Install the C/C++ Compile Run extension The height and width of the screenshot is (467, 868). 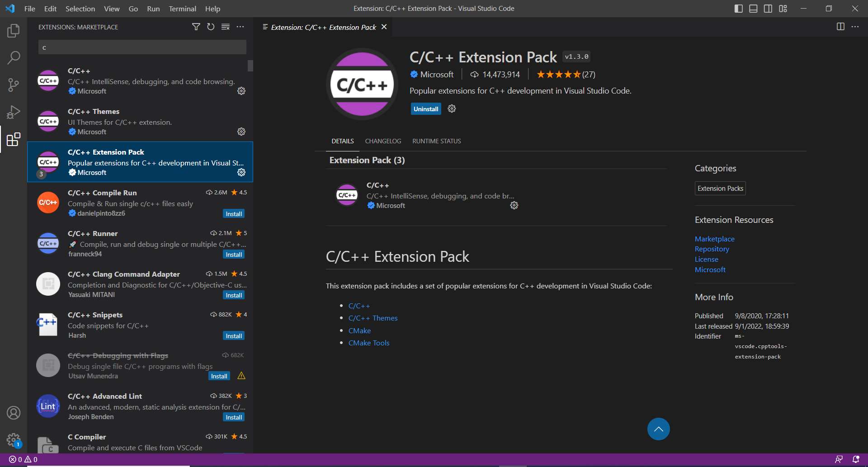(234, 214)
